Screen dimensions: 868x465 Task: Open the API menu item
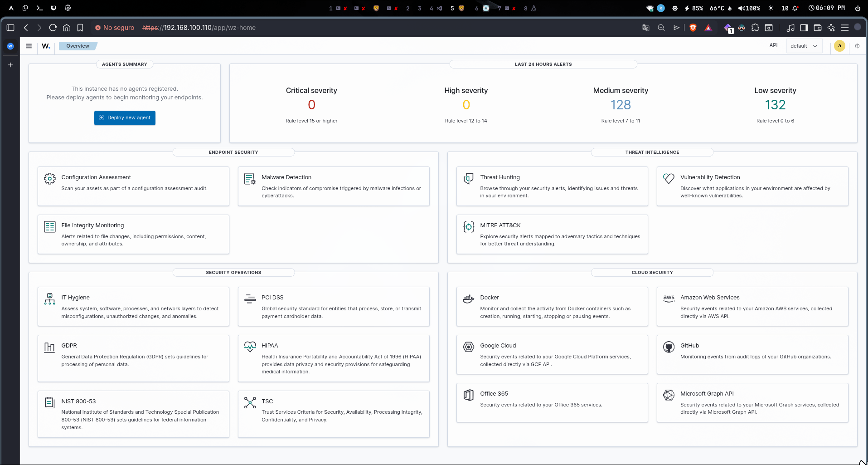773,45
